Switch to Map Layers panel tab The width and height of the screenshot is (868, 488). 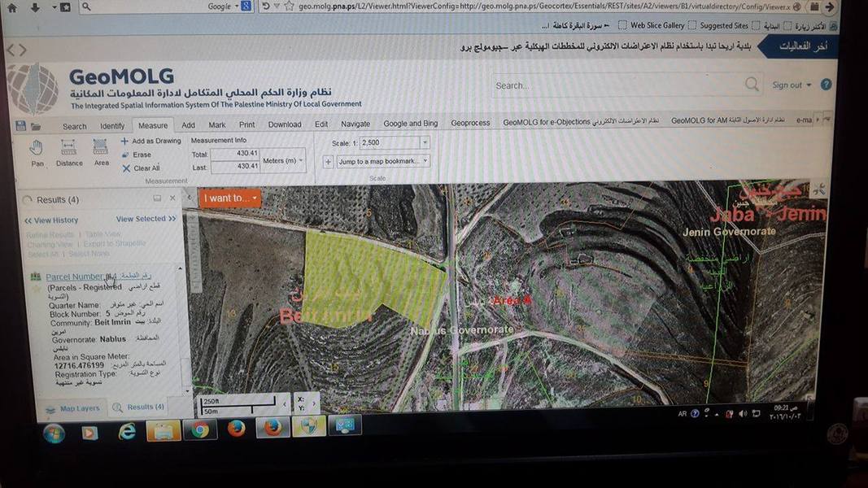pyautogui.click(x=72, y=408)
